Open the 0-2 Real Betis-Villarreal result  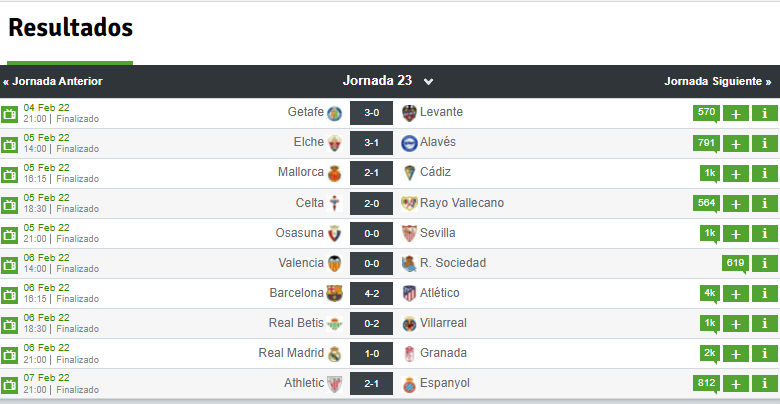pos(372,323)
